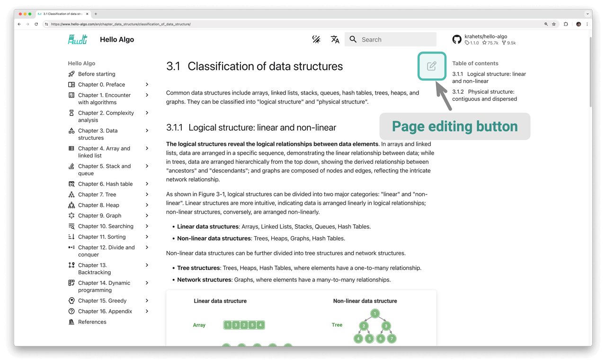
Task: Open the language selector icon
Action: 335,40
